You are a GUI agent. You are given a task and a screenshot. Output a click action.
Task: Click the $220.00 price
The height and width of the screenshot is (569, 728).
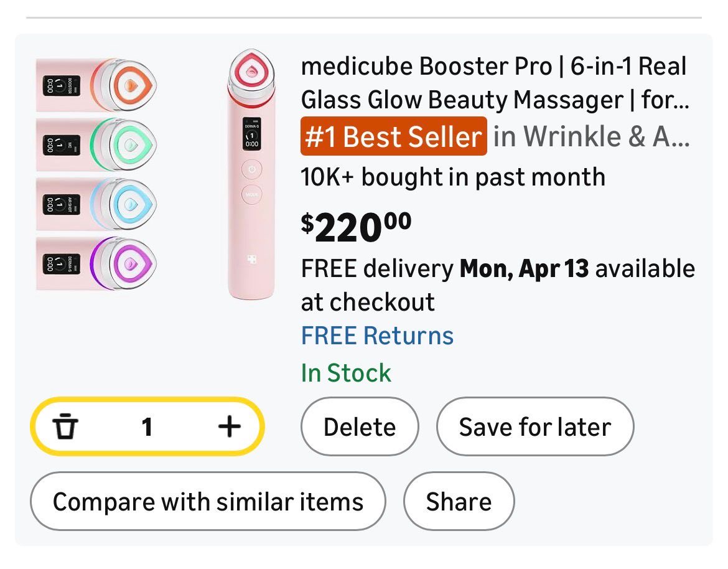(x=356, y=228)
